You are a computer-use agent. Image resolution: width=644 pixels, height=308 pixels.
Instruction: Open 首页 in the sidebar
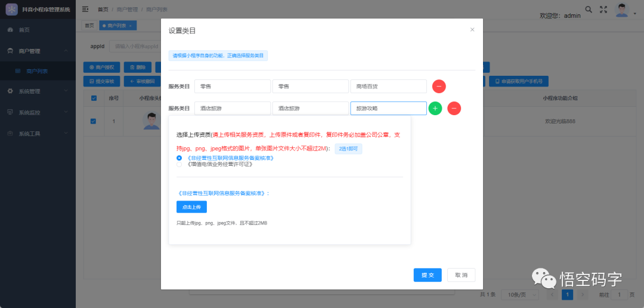point(38,30)
